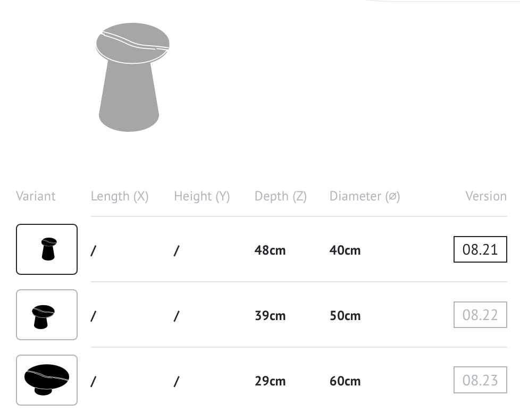Click the 60cm diameter value

tap(345, 381)
